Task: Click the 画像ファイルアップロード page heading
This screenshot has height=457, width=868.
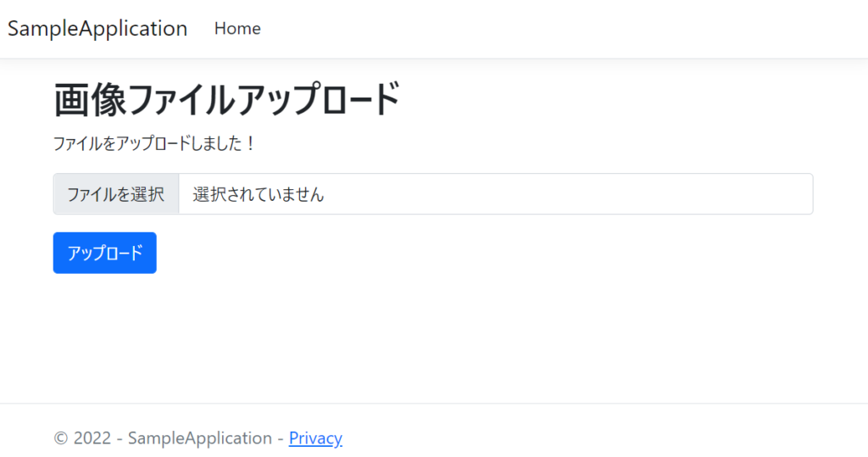Action: [226, 100]
